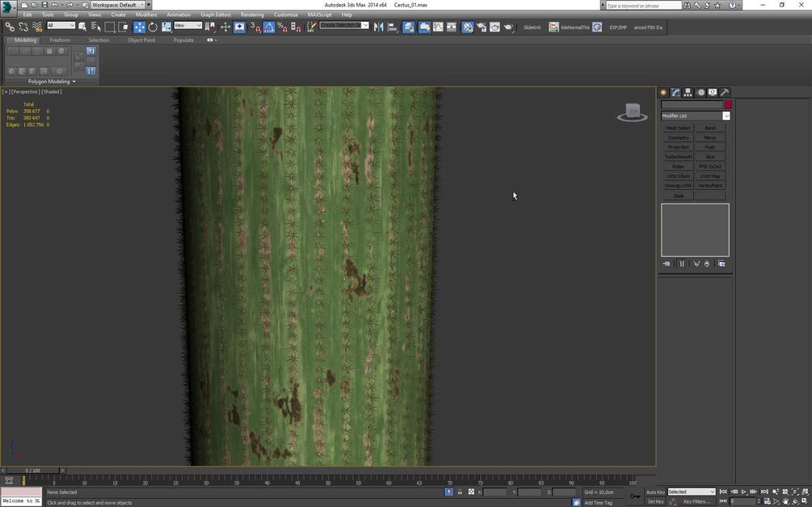Image resolution: width=812 pixels, height=507 pixels.
Task: Open Render Setup teapot icon
Action: (481, 27)
